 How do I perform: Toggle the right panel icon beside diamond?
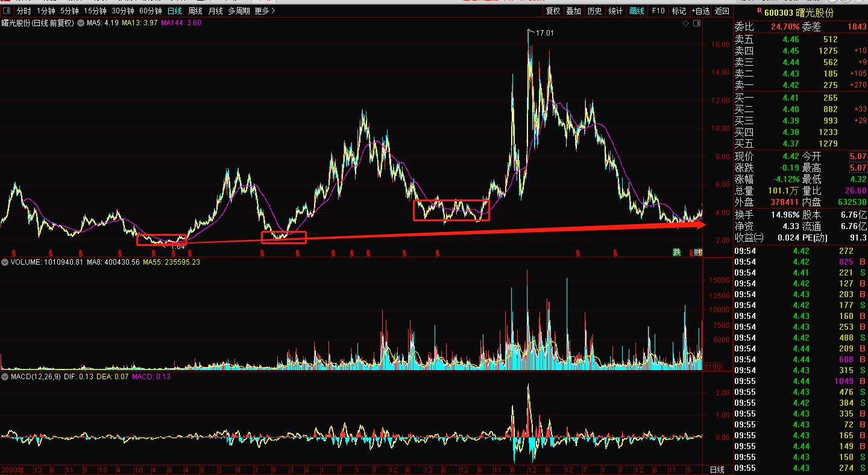point(697,24)
